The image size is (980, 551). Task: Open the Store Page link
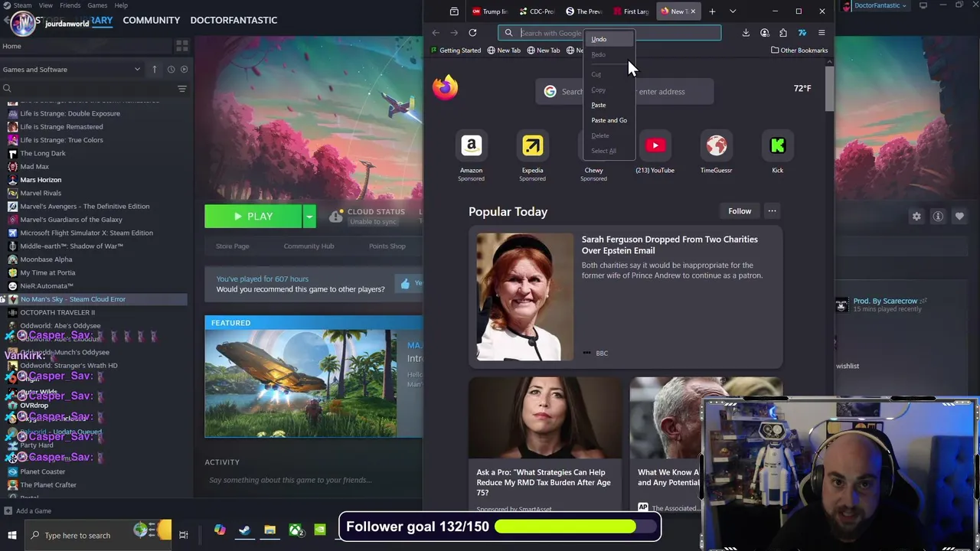(x=232, y=246)
